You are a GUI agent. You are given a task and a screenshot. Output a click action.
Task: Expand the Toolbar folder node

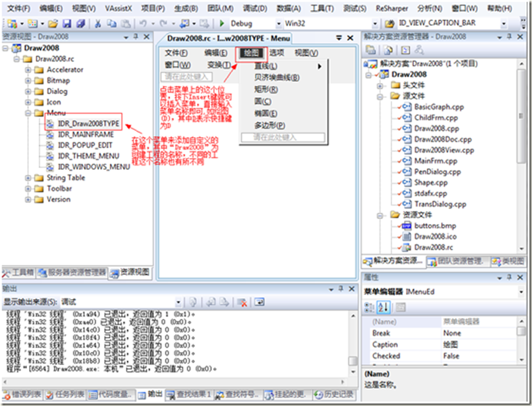tap(28, 189)
